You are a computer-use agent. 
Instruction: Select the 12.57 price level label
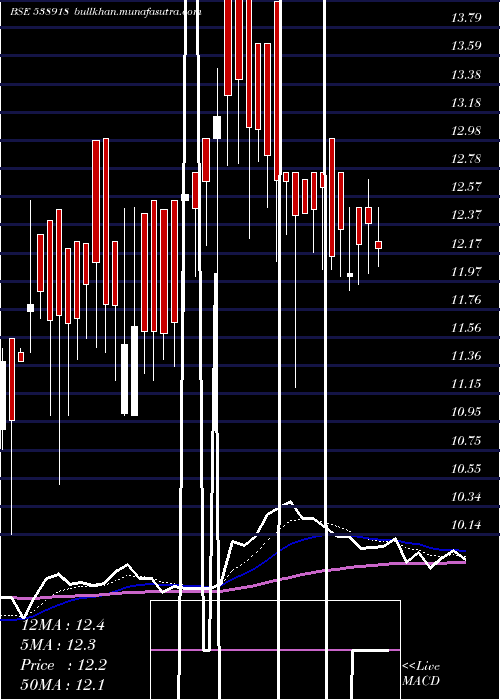point(466,187)
